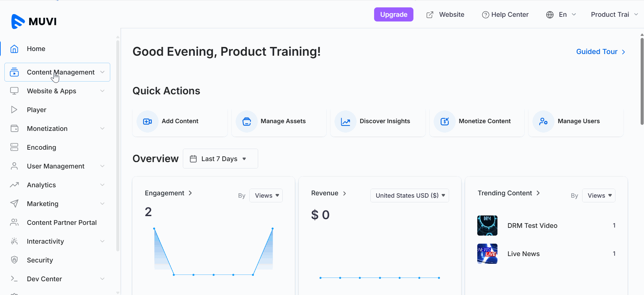Expand the Analytics sidebar section

[x=57, y=185]
